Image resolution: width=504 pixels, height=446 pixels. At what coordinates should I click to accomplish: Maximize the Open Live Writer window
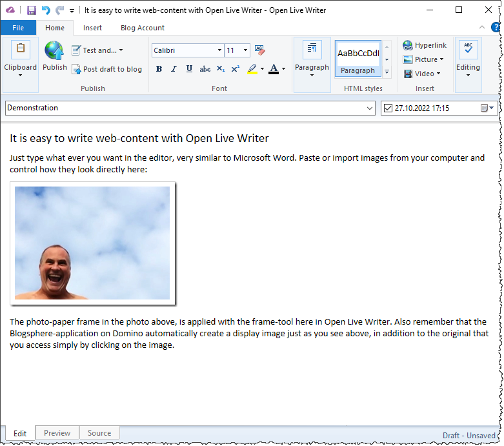[x=459, y=10]
